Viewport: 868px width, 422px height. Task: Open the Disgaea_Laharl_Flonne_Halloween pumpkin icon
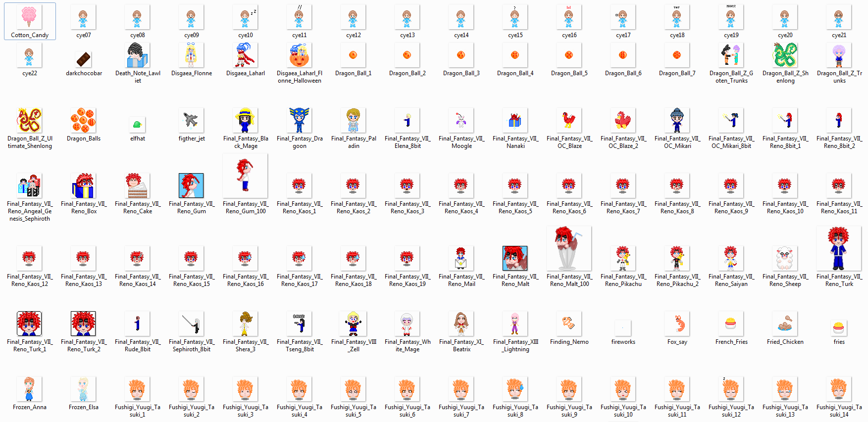click(x=299, y=55)
